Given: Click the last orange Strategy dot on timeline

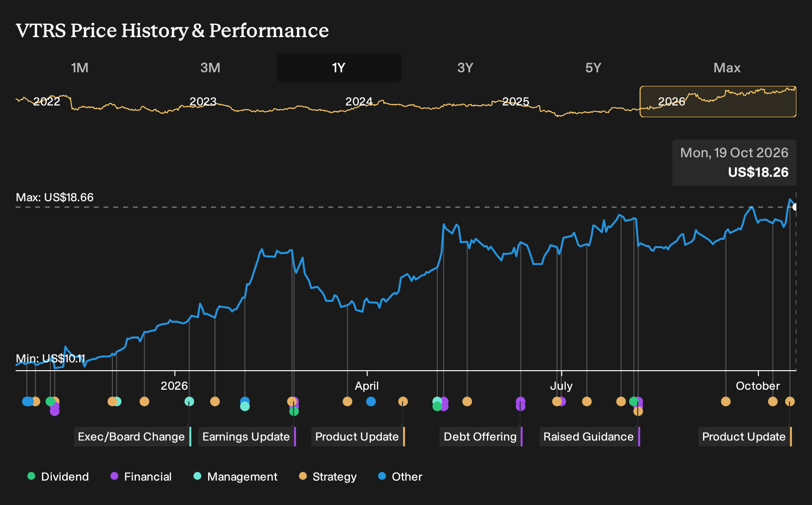Looking at the screenshot, I should 790,401.
